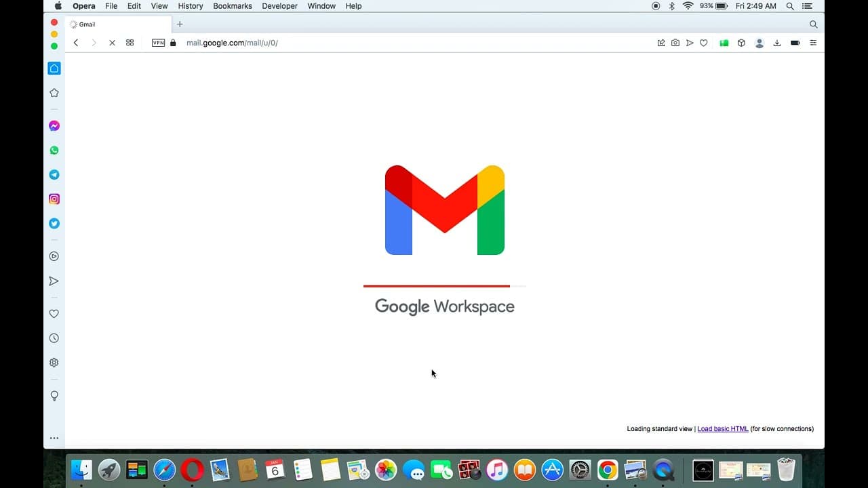Open Settings gear in the sidebar

tap(54, 363)
